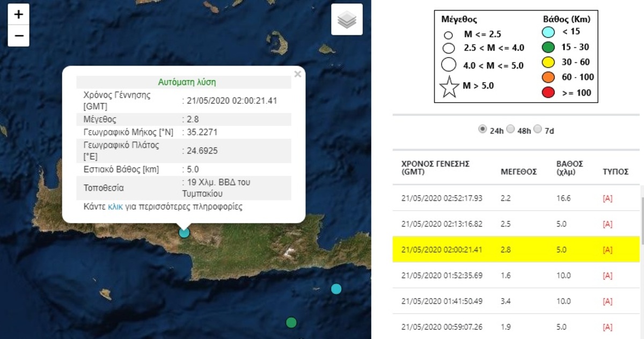Click the earthquake list vertical scrollbar
The width and height of the screenshot is (644, 339).
click(641, 215)
